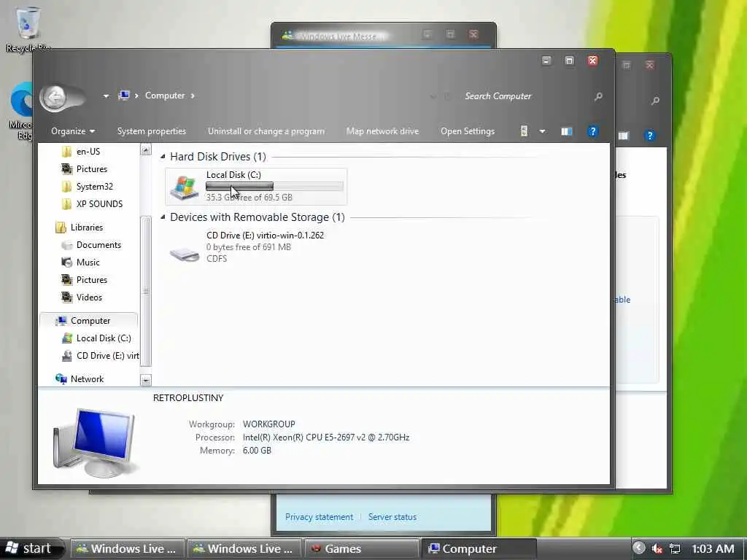Screen dimensions: 747x560
Task: Switch to Games taskbar button
Action: click(x=361, y=548)
